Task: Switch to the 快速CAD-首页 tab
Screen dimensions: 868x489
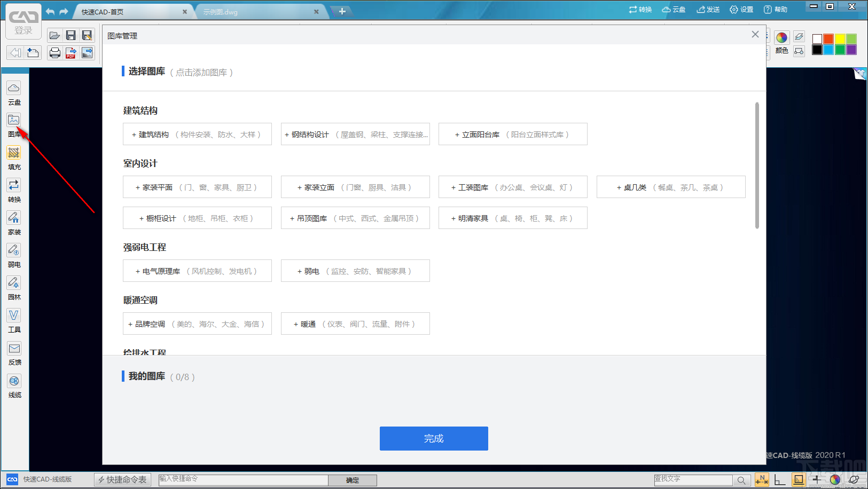Action: (x=134, y=12)
